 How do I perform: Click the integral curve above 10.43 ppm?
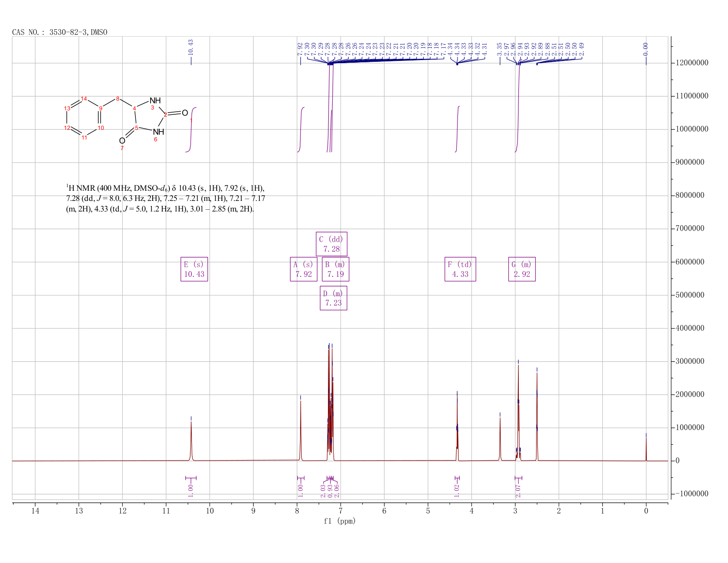coord(191,129)
